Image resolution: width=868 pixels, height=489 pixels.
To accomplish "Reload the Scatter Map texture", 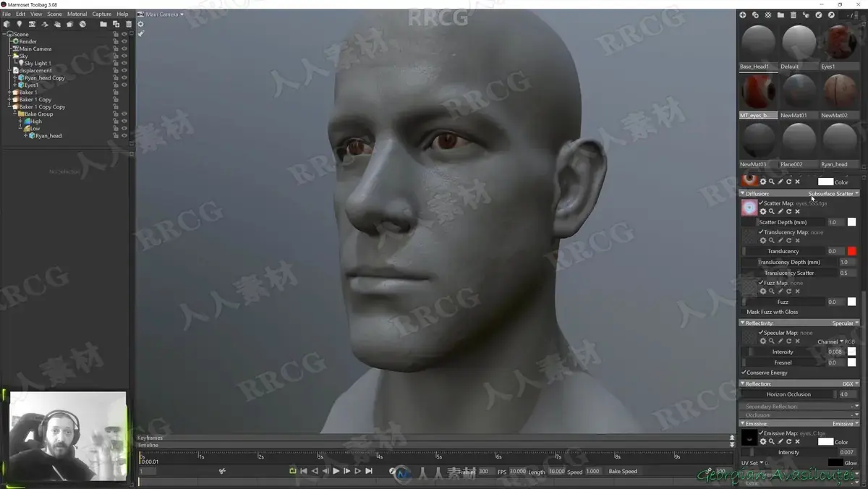I will (x=789, y=212).
